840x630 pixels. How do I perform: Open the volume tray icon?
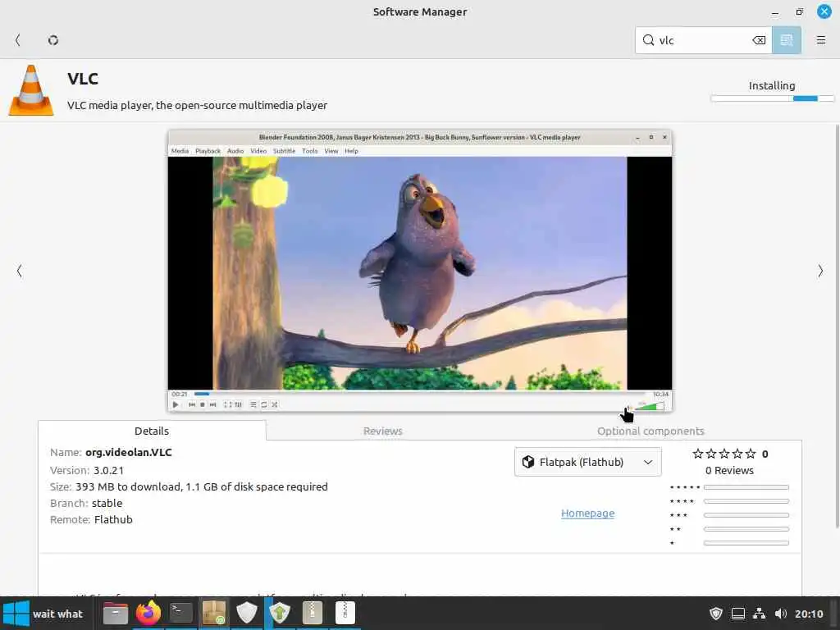click(781, 614)
